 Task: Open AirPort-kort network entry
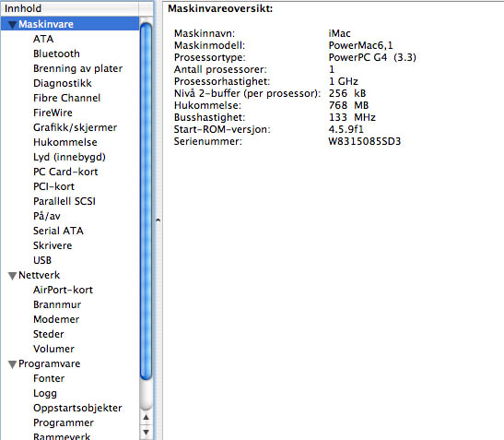tap(63, 290)
